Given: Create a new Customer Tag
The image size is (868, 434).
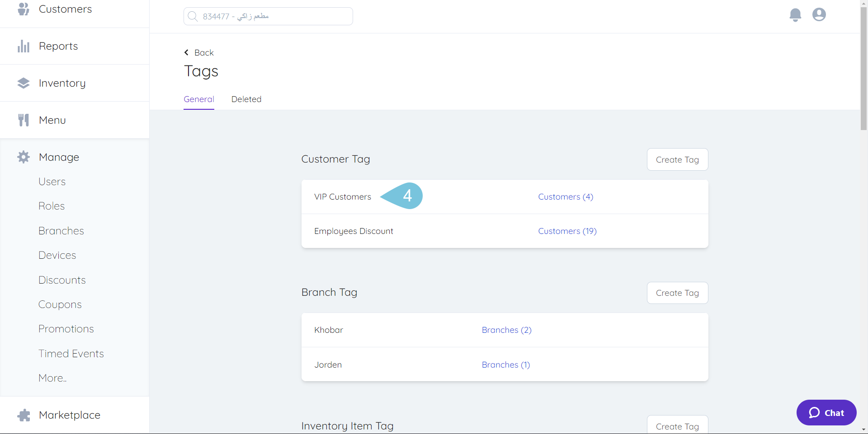Looking at the screenshot, I should [677, 160].
